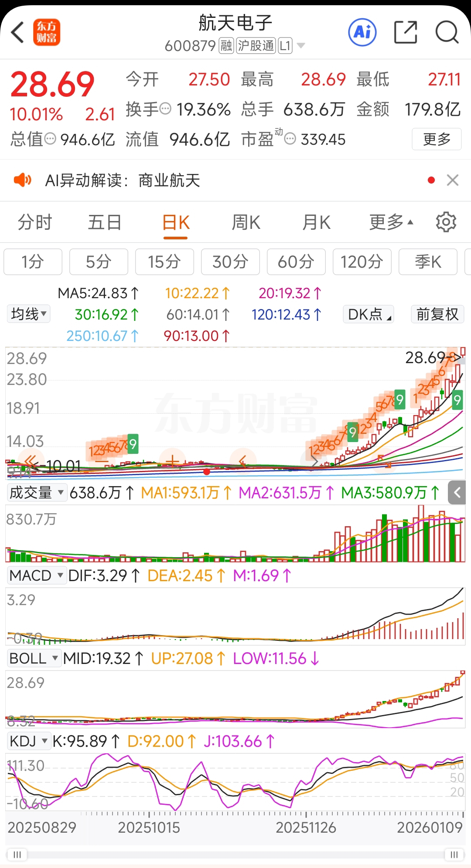Collapse the indicator side panel arrow
The image size is (471, 868).
[457, 493]
